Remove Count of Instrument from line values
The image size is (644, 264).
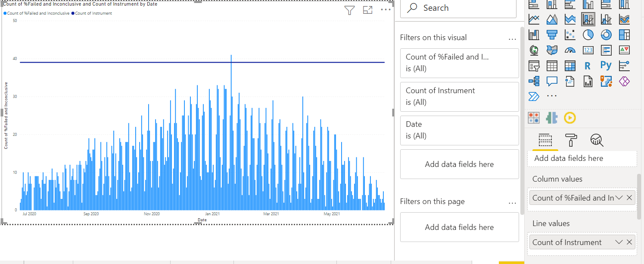click(x=629, y=242)
